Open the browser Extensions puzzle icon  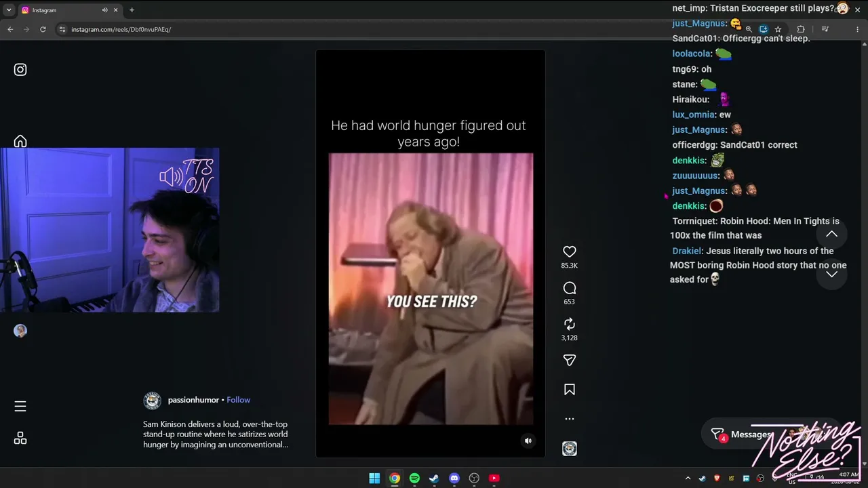[801, 29]
